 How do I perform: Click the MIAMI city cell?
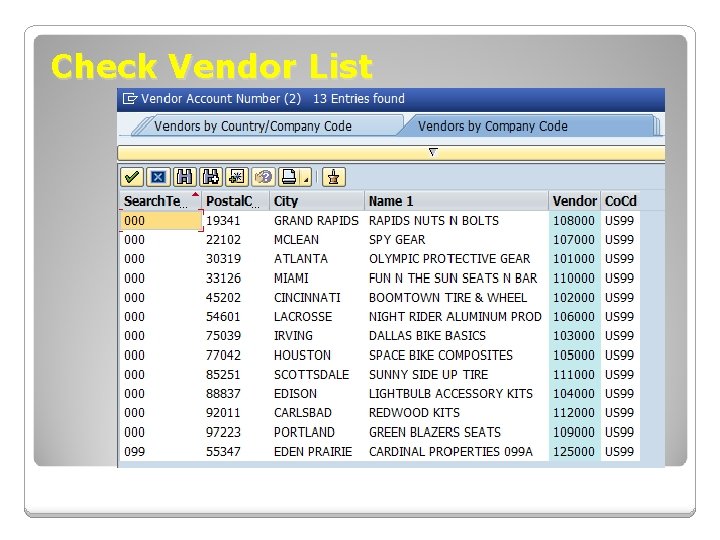coord(291,278)
